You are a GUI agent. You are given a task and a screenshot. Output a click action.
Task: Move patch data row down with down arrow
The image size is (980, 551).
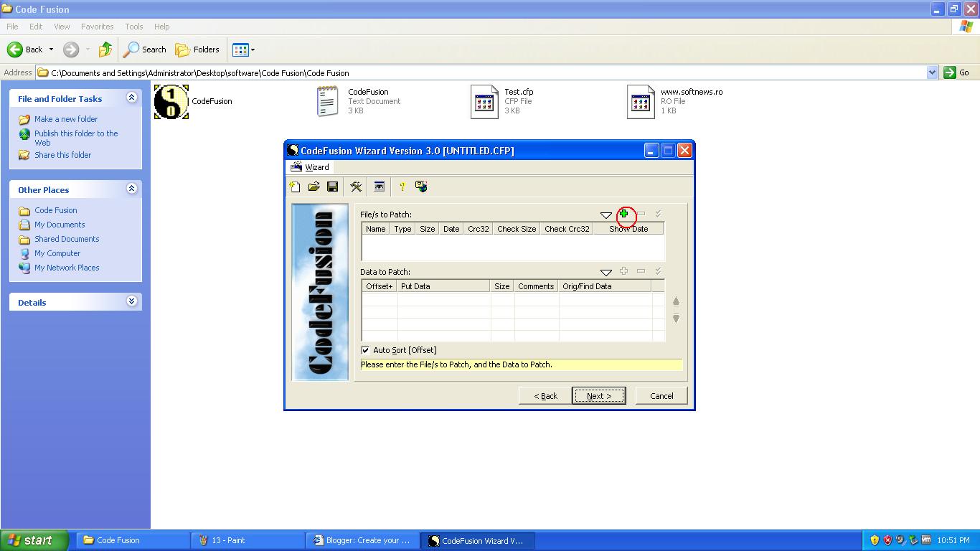pos(676,318)
